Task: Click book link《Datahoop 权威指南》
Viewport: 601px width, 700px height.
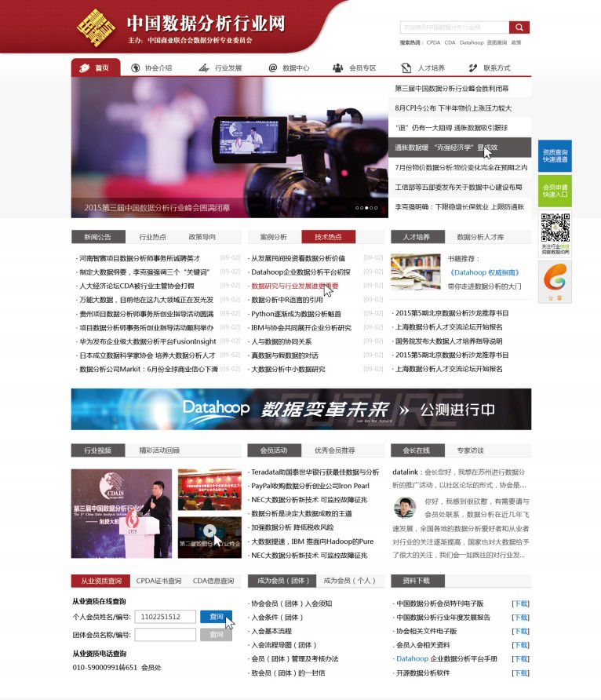Action: pos(485,272)
